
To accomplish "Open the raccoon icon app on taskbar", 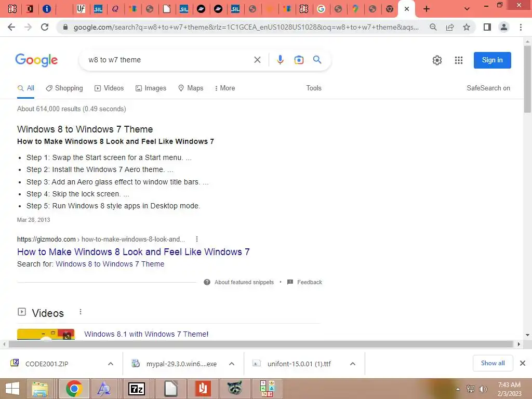I will tap(234, 389).
